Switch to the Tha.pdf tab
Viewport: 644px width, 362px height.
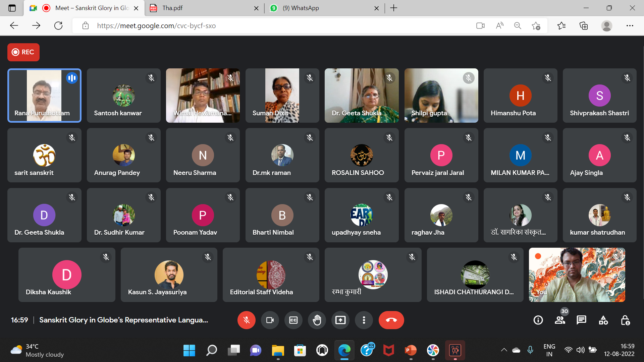point(201,8)
